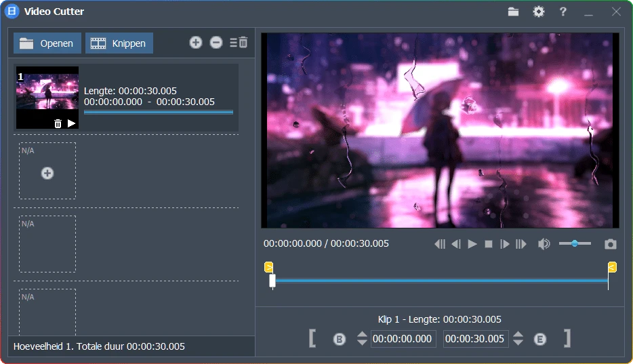This screenshot has width=633, height=364.
Task: Open output folder icon in title bar
Action: (513, 12)
